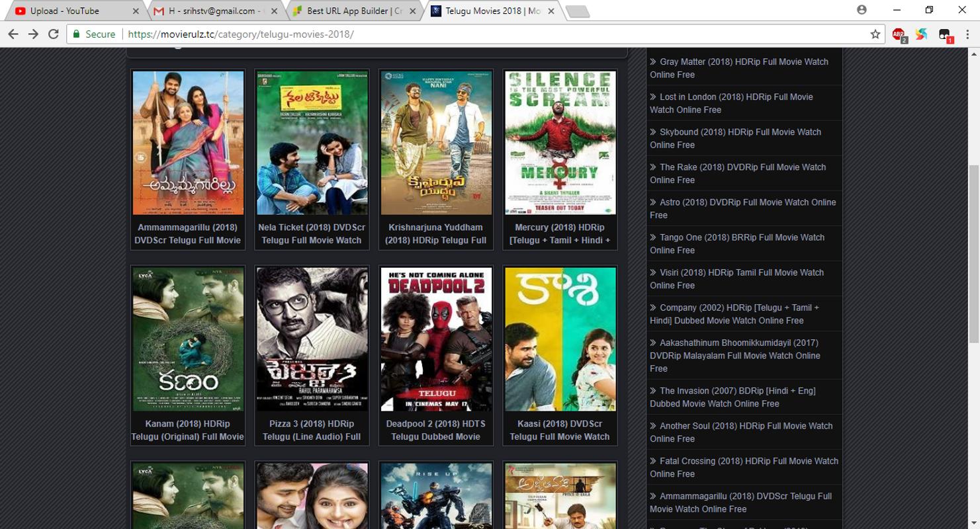Screen dimensions: 980x529
Task: Click Deadpool 2 (2018) HDTS title link
Action: click(436, 430)
